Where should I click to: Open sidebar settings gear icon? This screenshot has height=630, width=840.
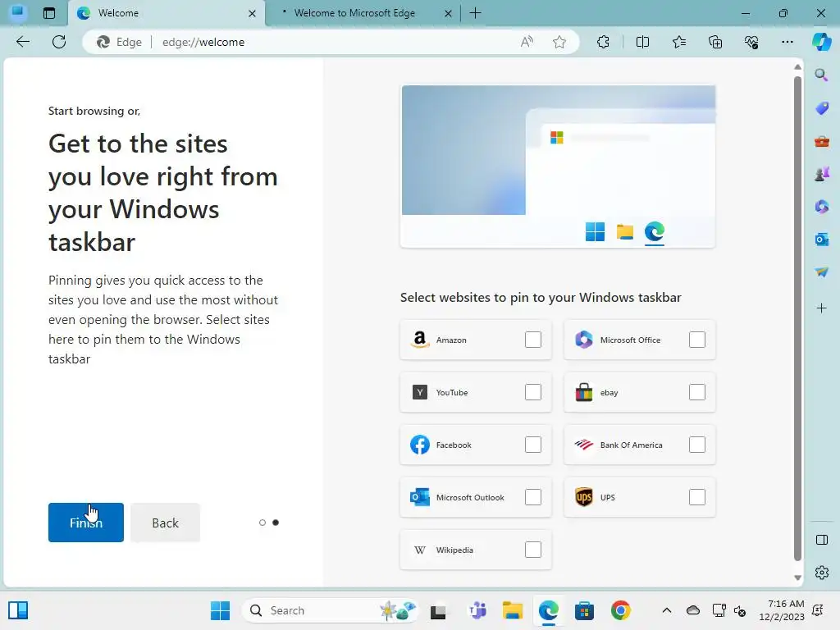coord(821,573)
